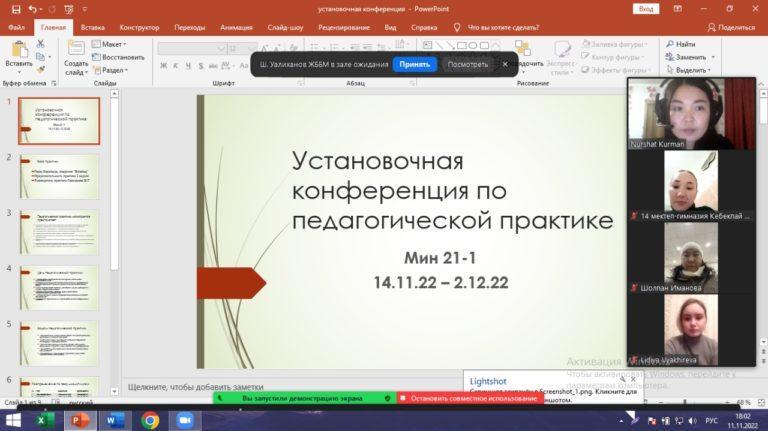Screen dimensions: 768x431
Task: Switch to the Вставка tab
Action: [93, 27]
